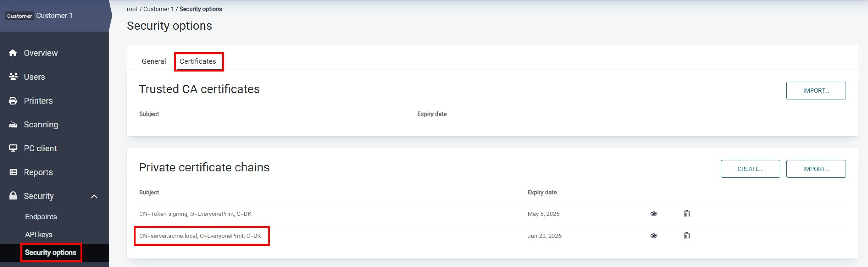Open API keys in the sidebar

point(39,235)
